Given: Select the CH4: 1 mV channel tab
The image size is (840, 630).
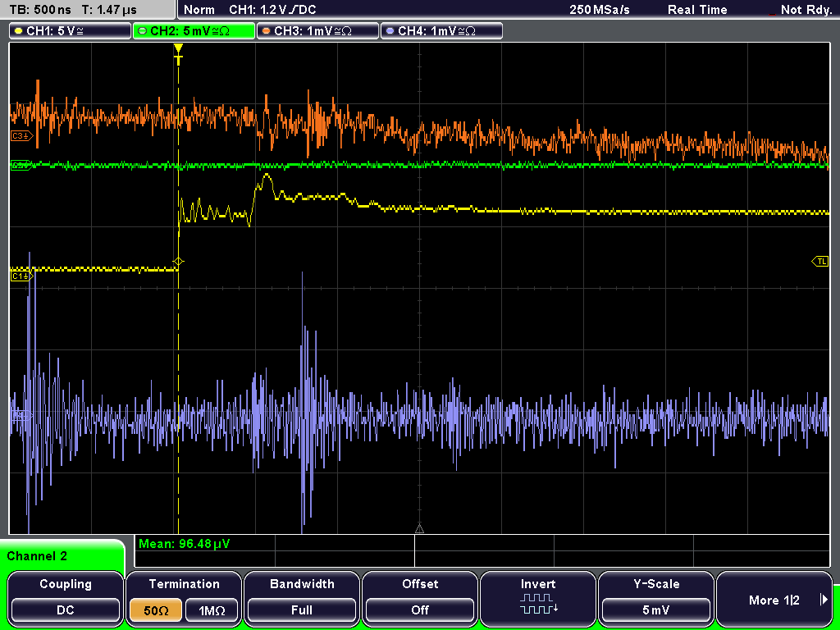Looking at the screenshot, I should point(441,31).
